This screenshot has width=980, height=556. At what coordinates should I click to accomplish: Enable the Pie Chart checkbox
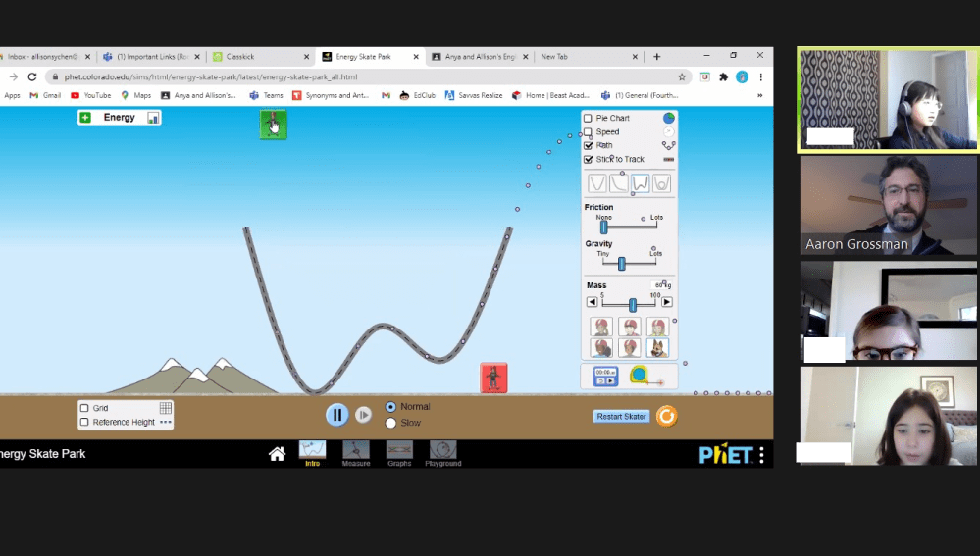589,118
